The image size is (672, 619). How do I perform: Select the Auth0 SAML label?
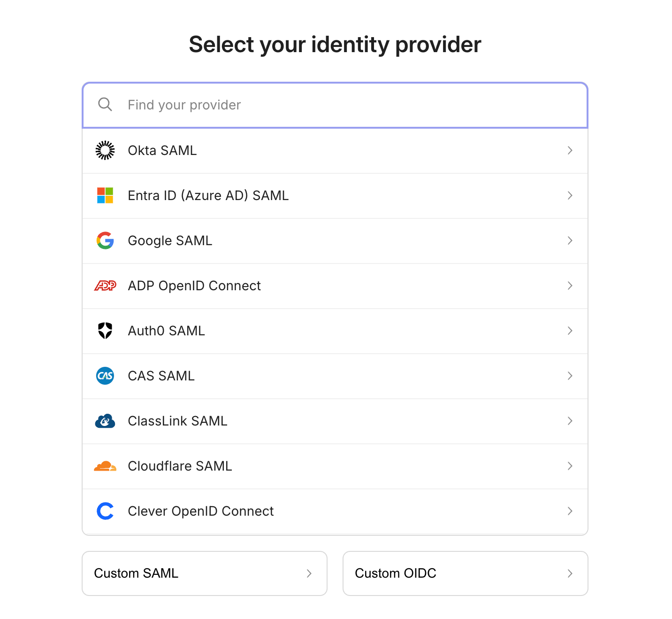[x=167, y=331]
